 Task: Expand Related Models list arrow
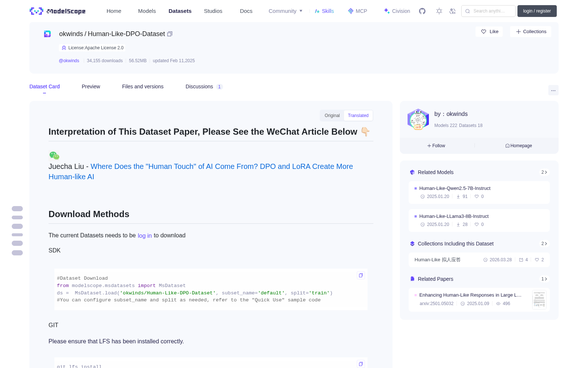pos(544,172)
